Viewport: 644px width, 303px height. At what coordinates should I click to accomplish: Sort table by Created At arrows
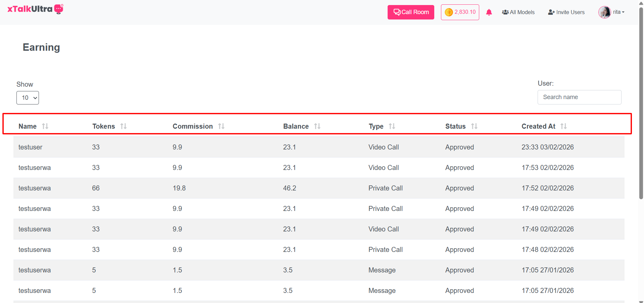563,126
